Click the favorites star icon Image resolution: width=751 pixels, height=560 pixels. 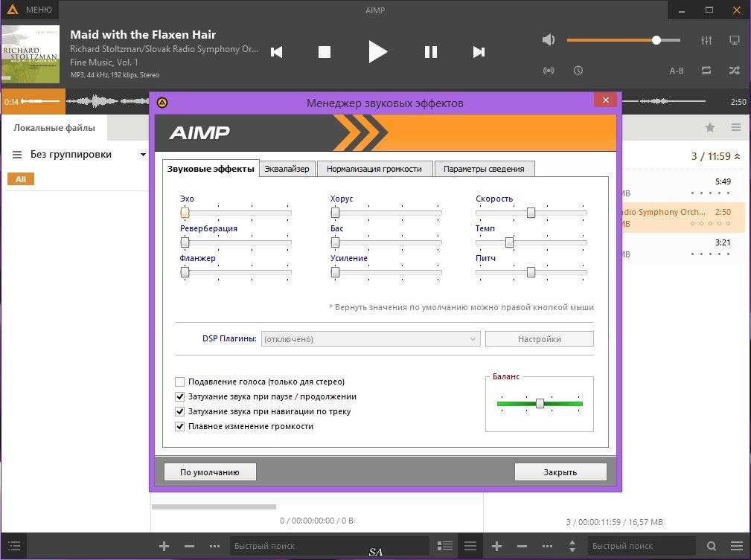(x=710, y=127)
